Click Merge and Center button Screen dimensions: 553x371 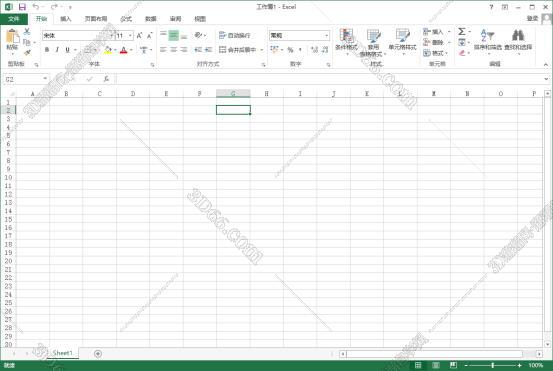(238, 50)
